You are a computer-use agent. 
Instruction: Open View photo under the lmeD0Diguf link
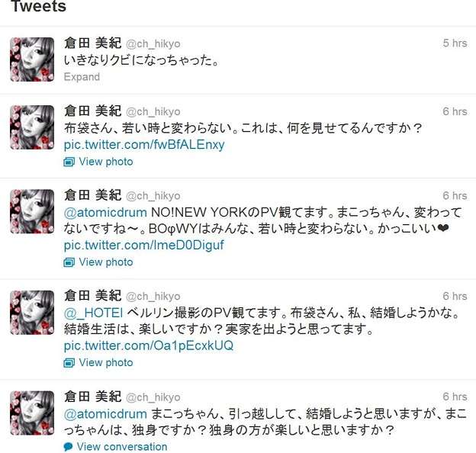coord(106,262)
